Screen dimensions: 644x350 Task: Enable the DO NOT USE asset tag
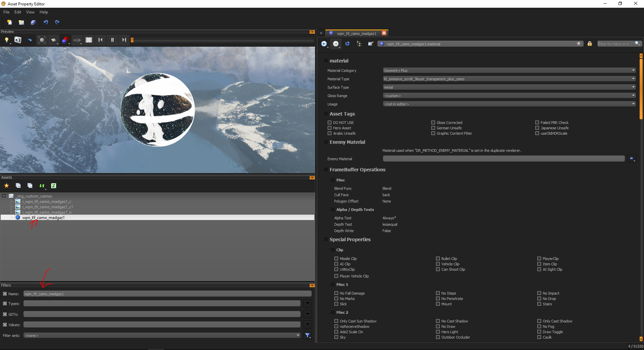point(330,123)
